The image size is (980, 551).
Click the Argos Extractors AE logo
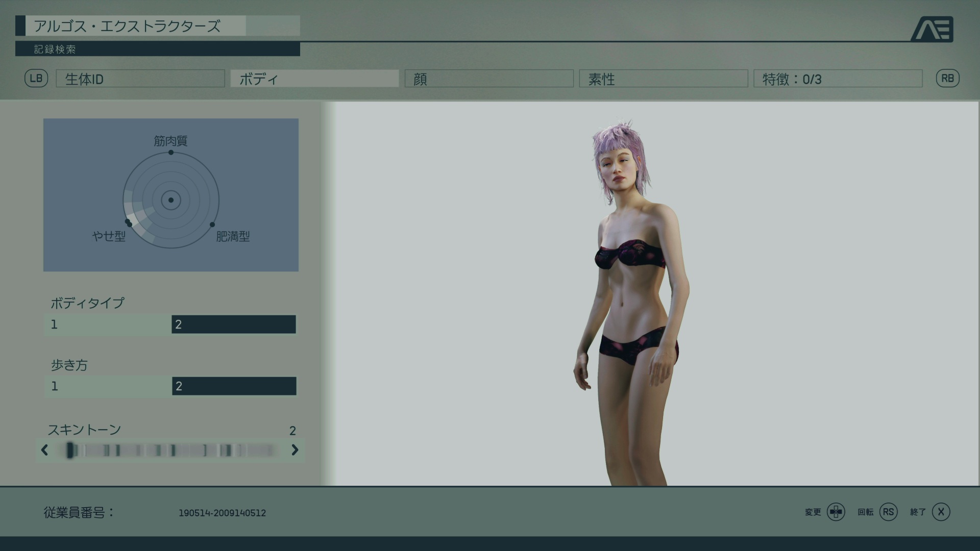click(x=932, y=29)
